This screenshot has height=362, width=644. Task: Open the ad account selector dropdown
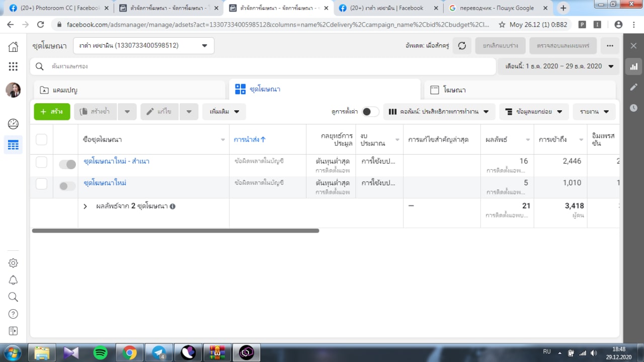(143, 46)
